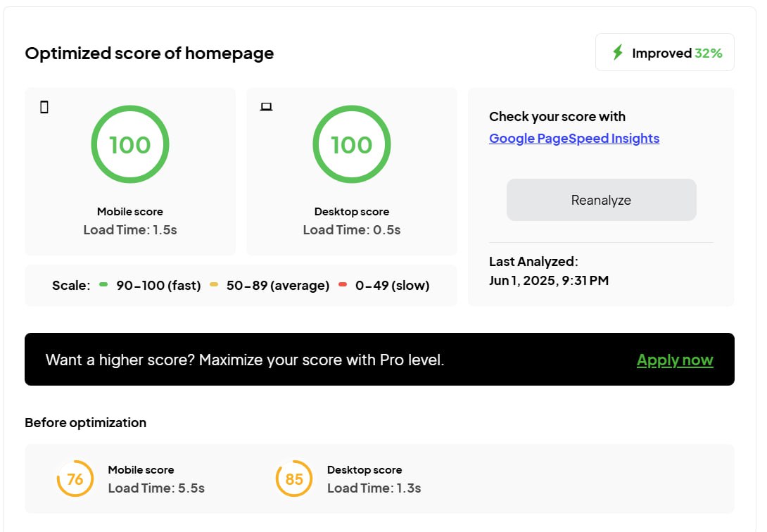Click the orange desktop score 85 gauge
Viewport: 767px width, 532px height.
click(294, 479)
